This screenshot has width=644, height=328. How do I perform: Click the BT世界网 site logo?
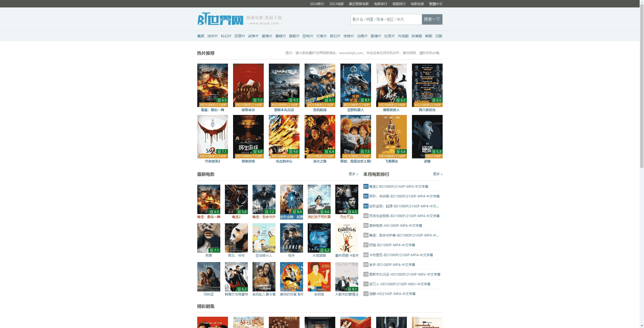(x=220, y=19)
